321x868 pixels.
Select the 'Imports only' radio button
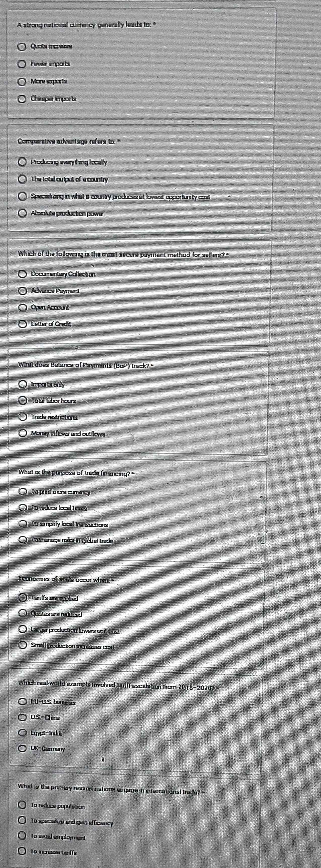coord(22,384)
